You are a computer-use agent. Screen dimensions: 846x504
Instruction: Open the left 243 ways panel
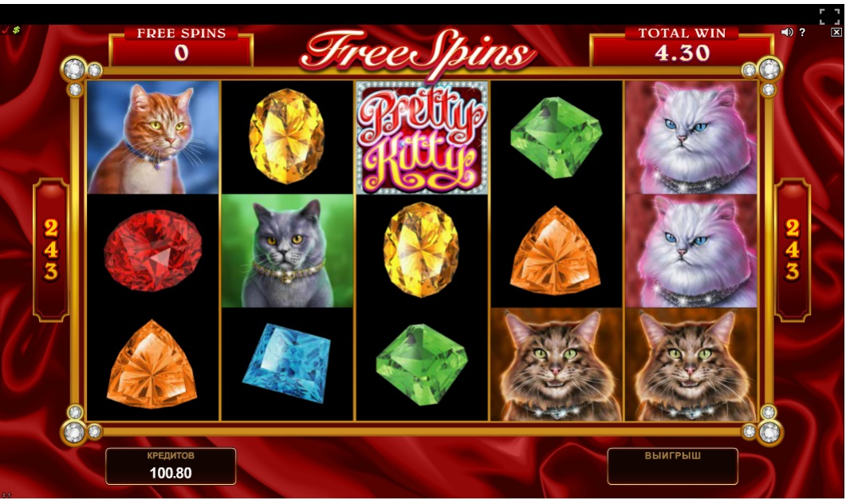(51, 250)
